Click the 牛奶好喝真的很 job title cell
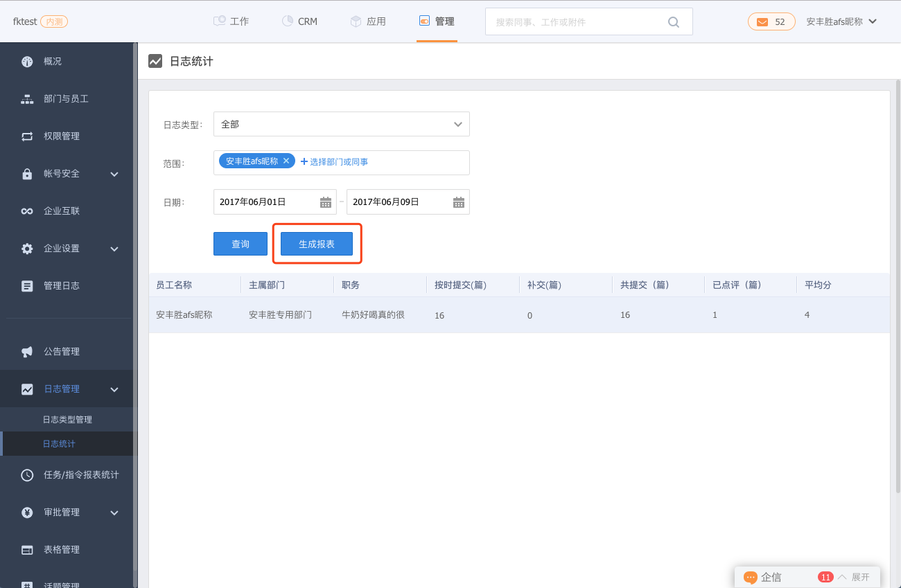 pyautogui.click(x=373, y=314)
